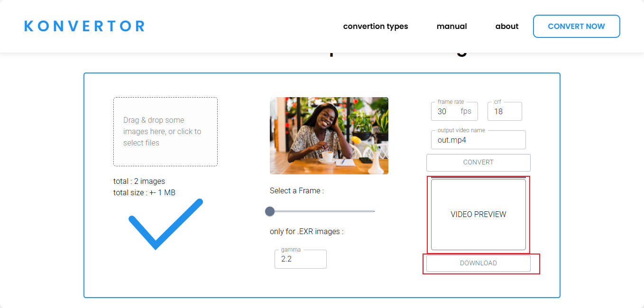Click the crf field showing 18
The image size is (644, 308).
(x=504, y=111)
